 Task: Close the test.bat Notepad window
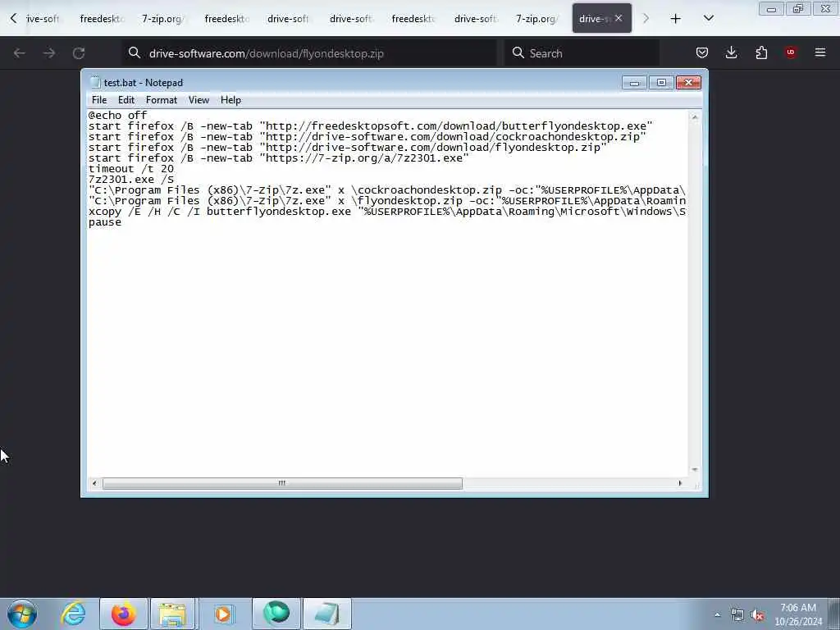click(x=688, y=83)
